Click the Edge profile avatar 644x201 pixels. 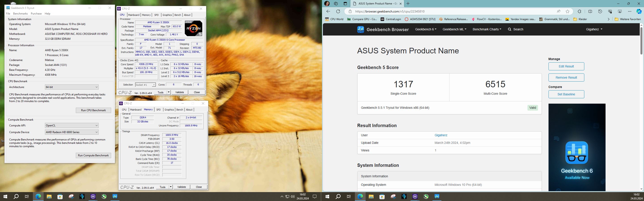(x=327, y=4)
